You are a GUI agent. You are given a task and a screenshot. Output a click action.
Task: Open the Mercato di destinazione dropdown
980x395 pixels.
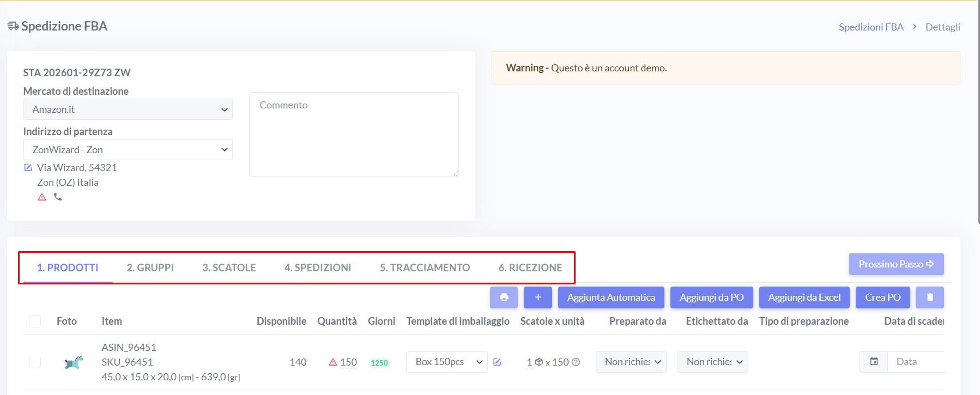[x=128, y=110]
